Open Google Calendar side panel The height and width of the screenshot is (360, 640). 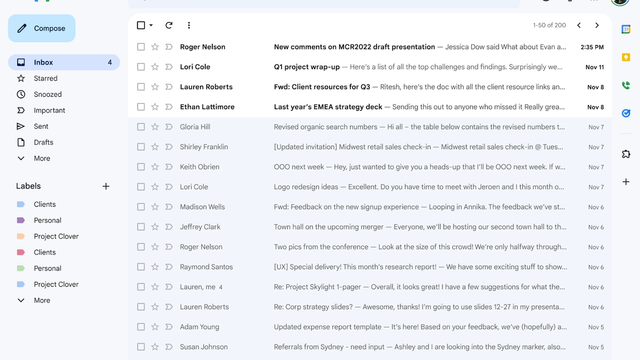tap(626, 29)
